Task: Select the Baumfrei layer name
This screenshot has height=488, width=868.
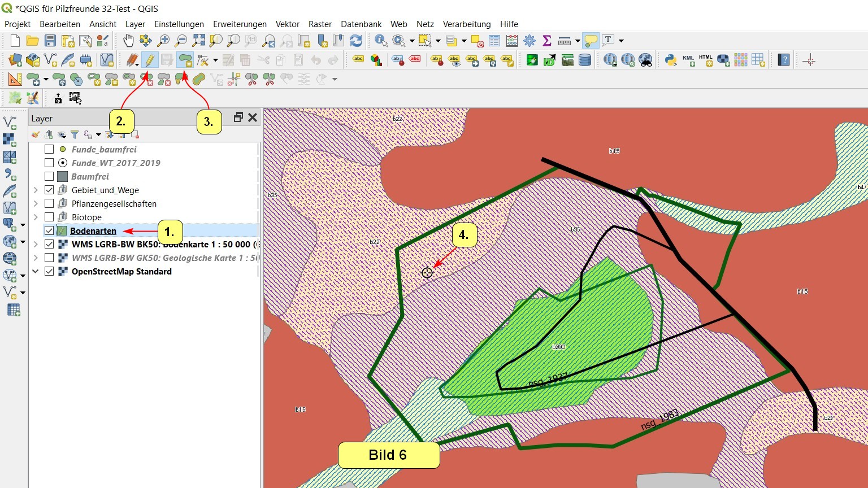Action: pyautogui.click(x=90, y=176)
